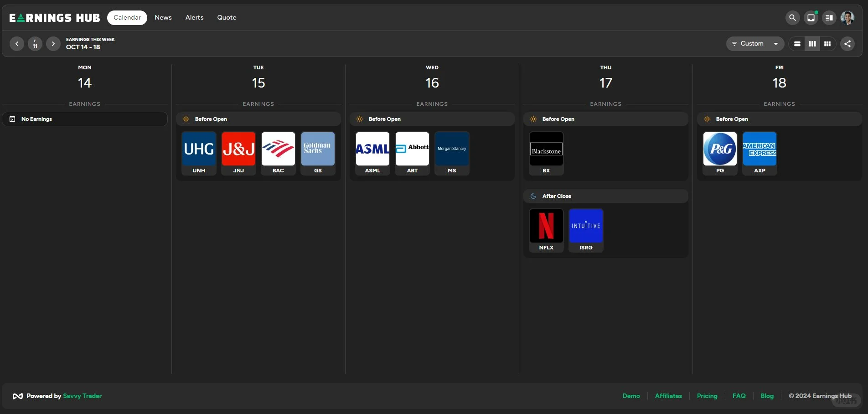868x414 pixels.
Task: Select Wednesday 16 date header
Action: (432, 78)
